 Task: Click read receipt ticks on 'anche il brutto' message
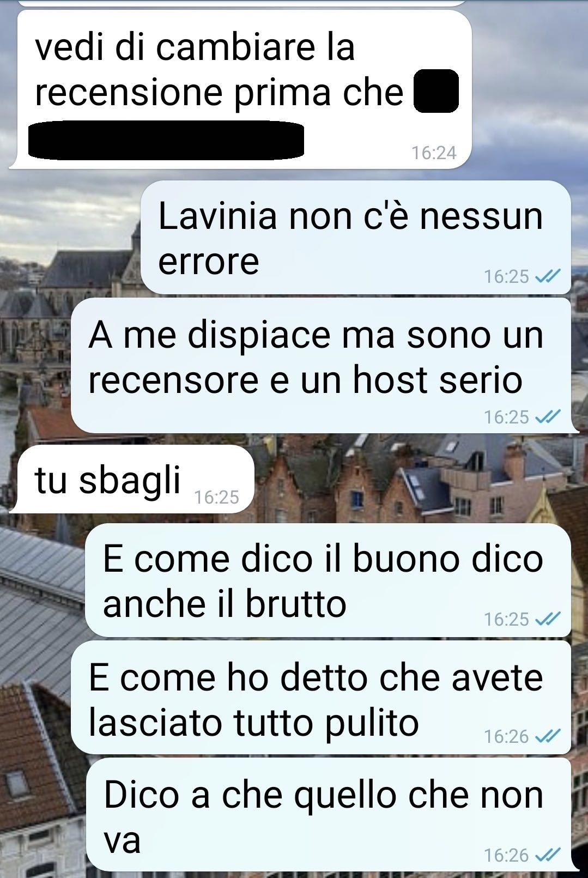coord(548,619)
